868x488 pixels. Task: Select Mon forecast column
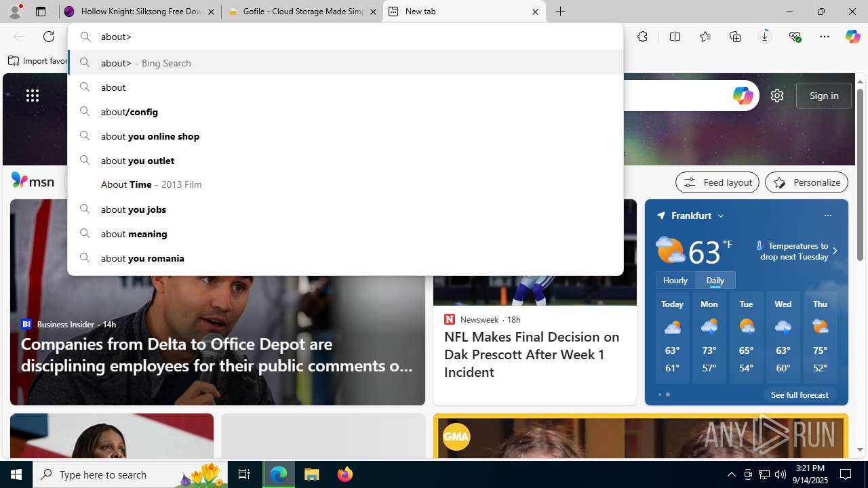click(x=709, y=337)
